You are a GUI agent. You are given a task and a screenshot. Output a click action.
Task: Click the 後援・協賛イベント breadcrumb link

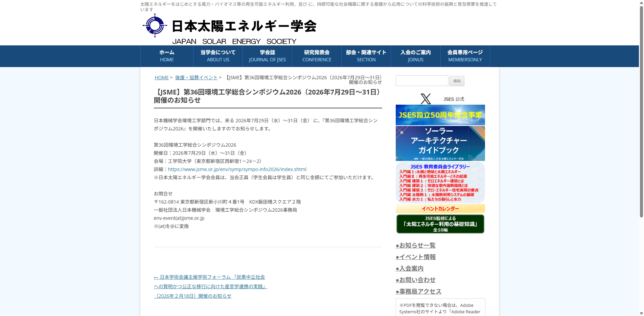point(196,77)
